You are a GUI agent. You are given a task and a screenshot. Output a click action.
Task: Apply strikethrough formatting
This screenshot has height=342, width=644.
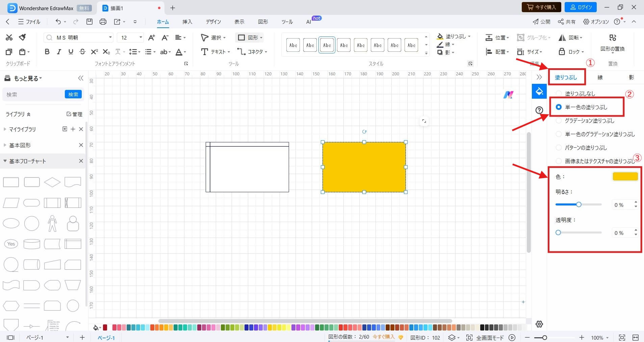[82, 52]
